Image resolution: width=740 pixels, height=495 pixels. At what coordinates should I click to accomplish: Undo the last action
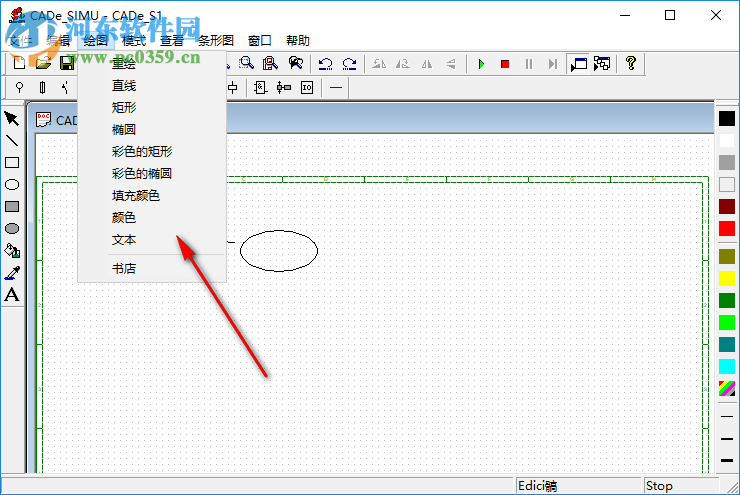coord(325,63)
